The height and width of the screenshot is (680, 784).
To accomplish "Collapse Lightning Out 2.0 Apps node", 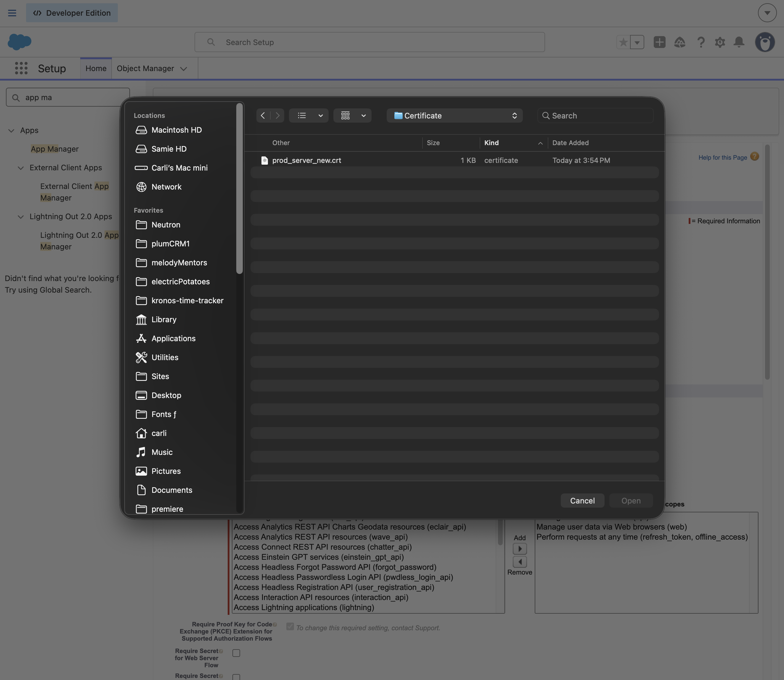I will pos(21,217).
